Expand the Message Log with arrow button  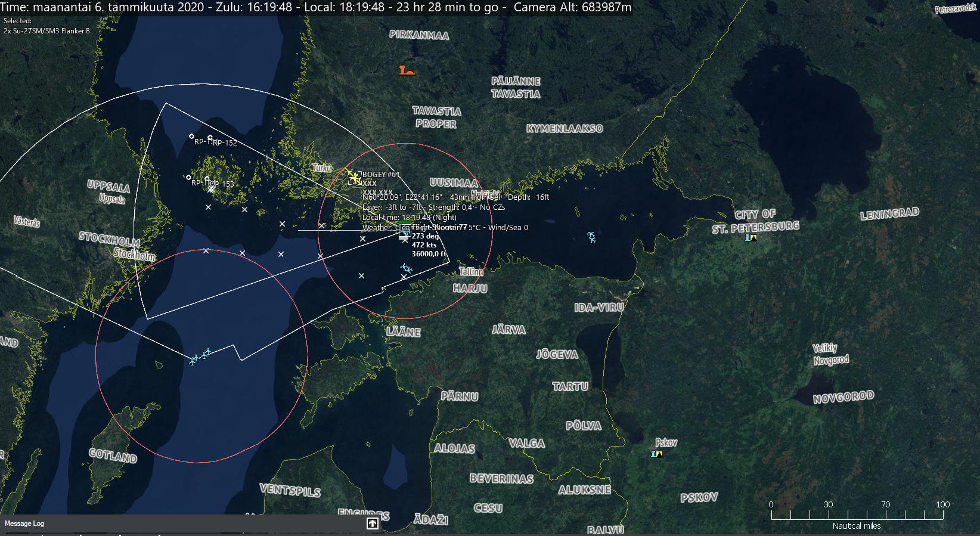(372, 523)
